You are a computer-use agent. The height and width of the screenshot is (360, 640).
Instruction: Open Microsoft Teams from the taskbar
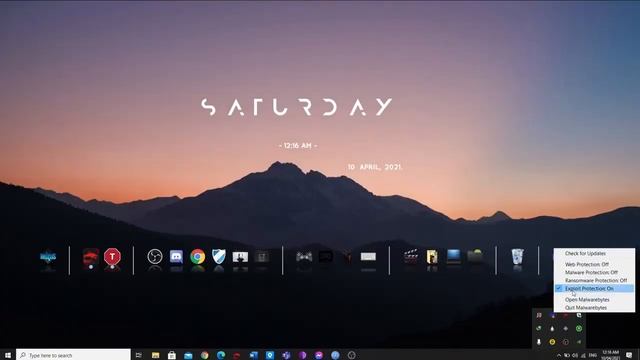tap(286, 355)
